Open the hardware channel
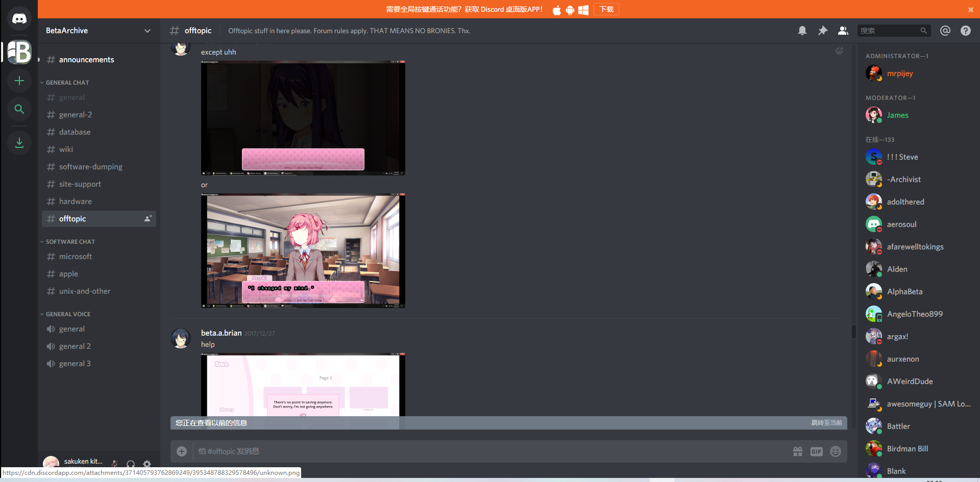 click(99, 201)
